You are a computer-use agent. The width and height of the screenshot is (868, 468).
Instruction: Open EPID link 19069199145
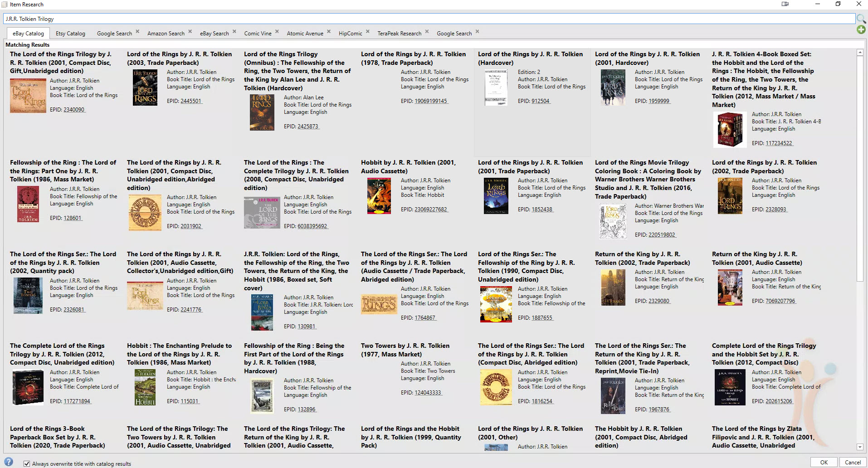431,101
